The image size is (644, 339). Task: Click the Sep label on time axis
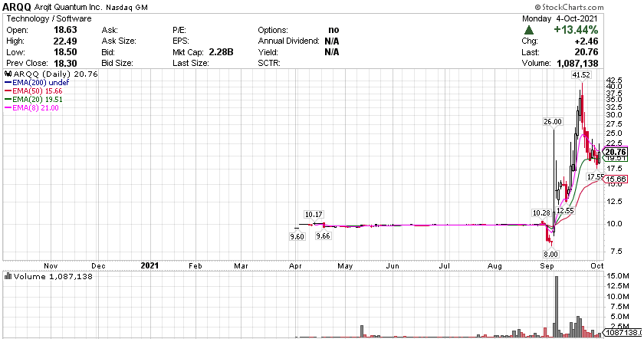tap(547, 266)
